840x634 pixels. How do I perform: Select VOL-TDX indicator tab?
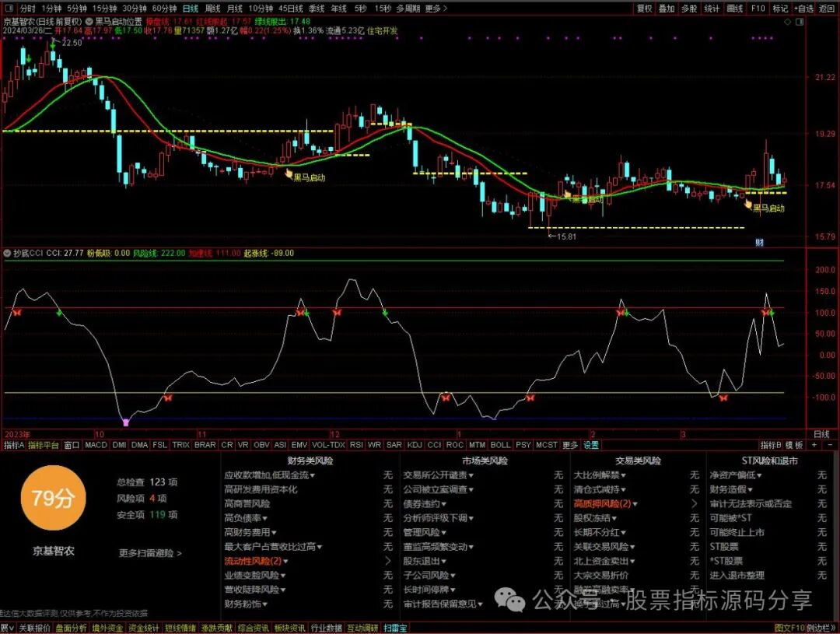pyautogui.click(x=328, y=445)
